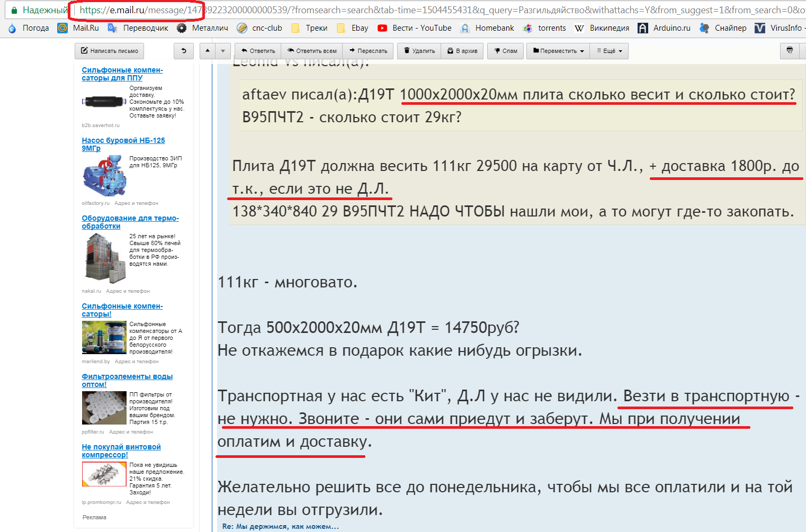The width and height of the screenshot is (806, 532).
Task: Click the nakal.ru ad domain
Action: coord(91,291)
